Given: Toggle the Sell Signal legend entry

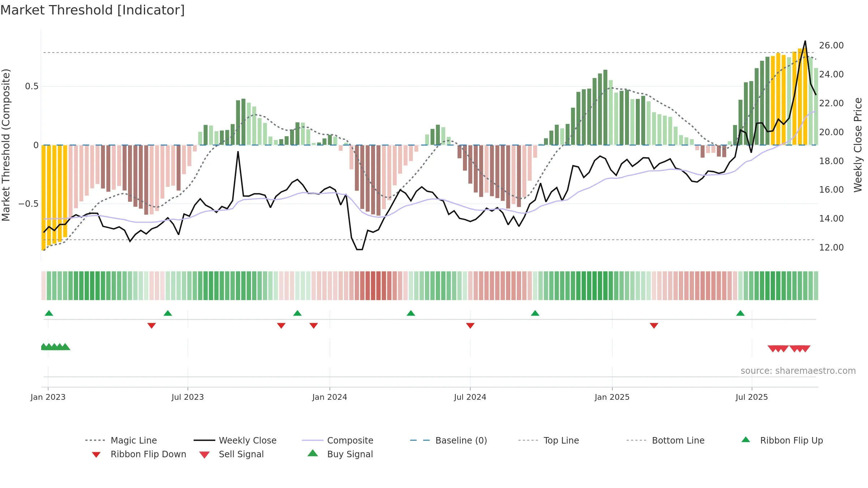Looking at the screenshot, I should 231,454.
